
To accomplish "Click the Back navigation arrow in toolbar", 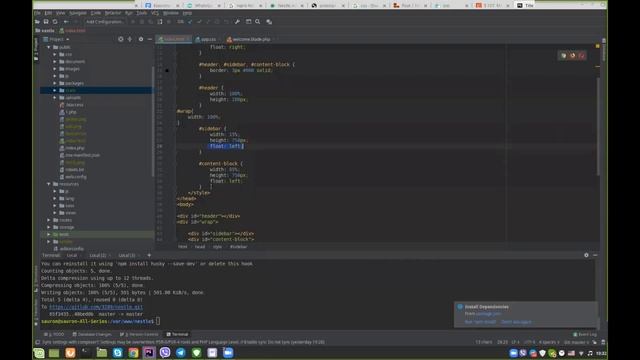I will (66, 22).
